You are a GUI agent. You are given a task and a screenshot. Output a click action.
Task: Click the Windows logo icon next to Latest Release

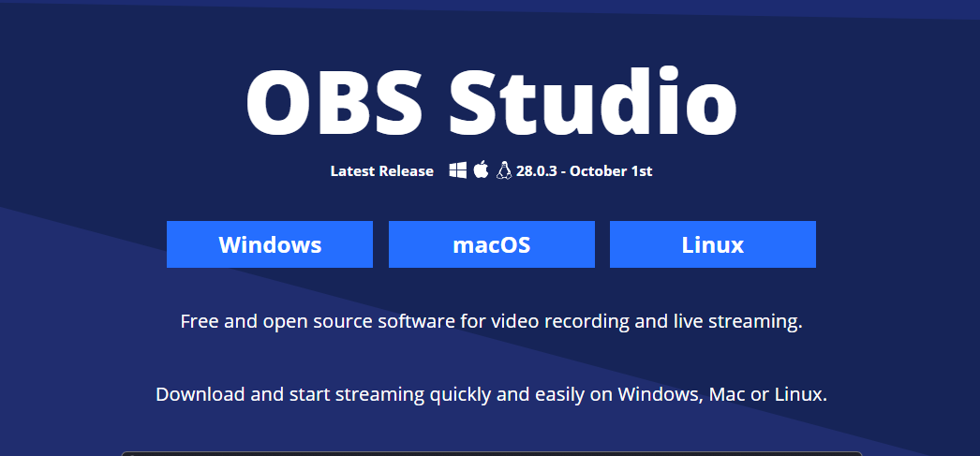[457, 169]
